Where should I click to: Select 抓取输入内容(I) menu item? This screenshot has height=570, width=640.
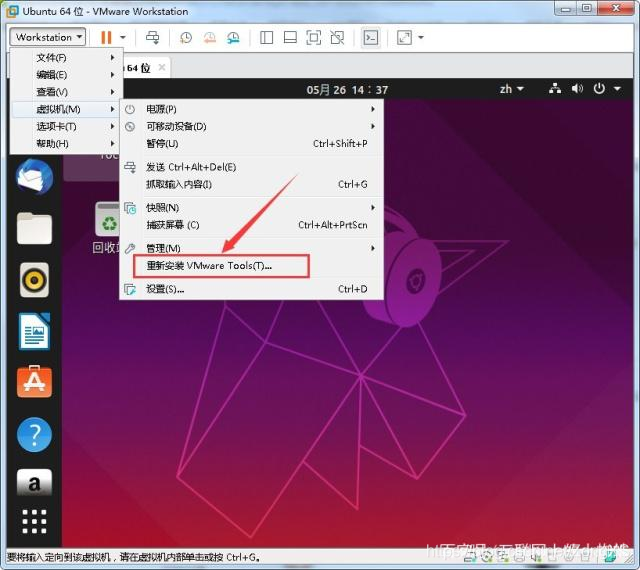point(251,185)
